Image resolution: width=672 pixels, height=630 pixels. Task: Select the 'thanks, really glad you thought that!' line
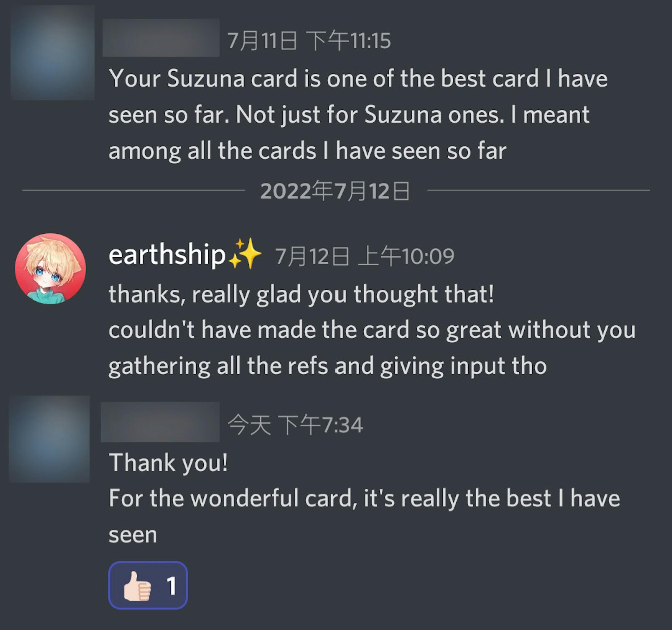point(301,294)
